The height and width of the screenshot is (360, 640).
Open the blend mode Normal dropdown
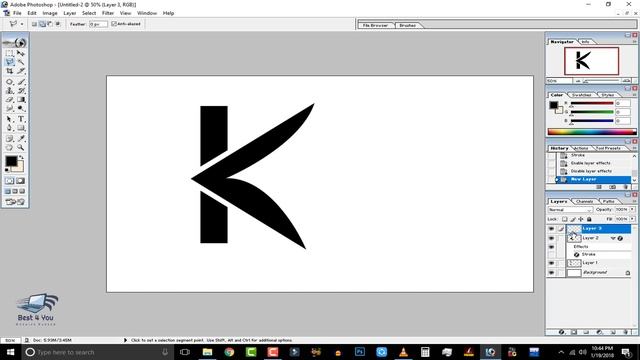pyautogui.click(x=570, y=210)
